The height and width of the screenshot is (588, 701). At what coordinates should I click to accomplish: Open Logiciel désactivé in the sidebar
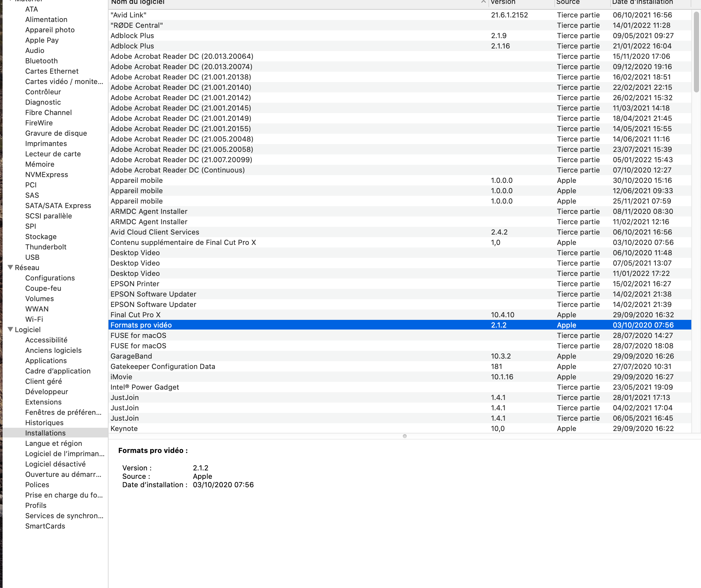click(56, 464)
